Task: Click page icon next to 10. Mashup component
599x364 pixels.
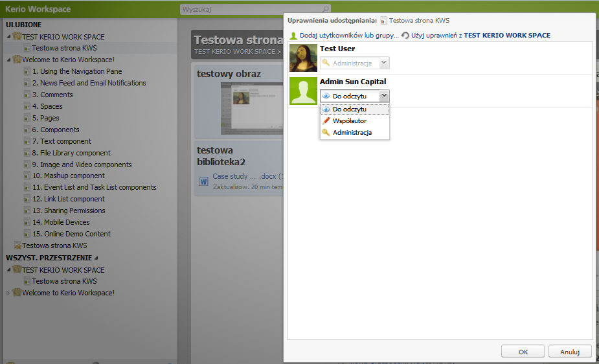Action: coord(27,176)
